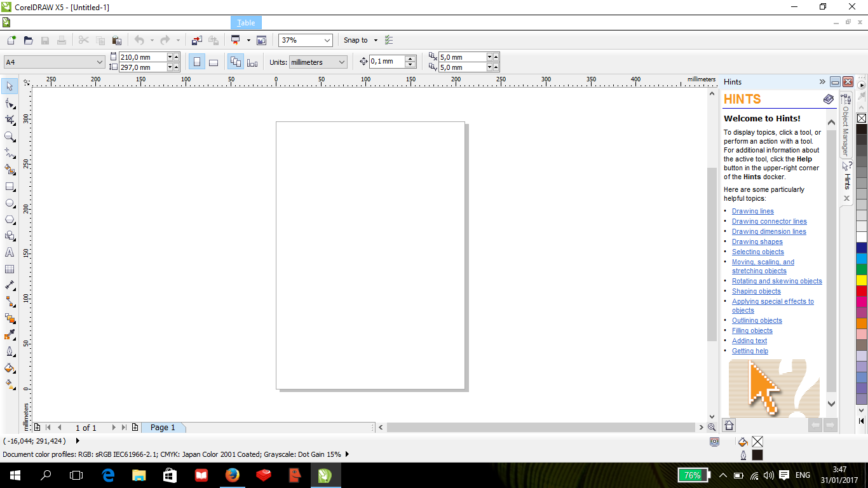Select the No Color swatch in palette
The width and height of the screenshot is (868, 488).
pyautogui.click(x=862, y=118)
